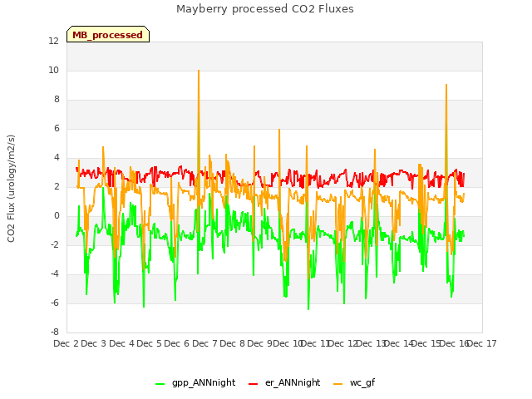Toggle er_ANNnight series in legend
532x399 pixels.
pyautogui.click(x=293, y=382)
